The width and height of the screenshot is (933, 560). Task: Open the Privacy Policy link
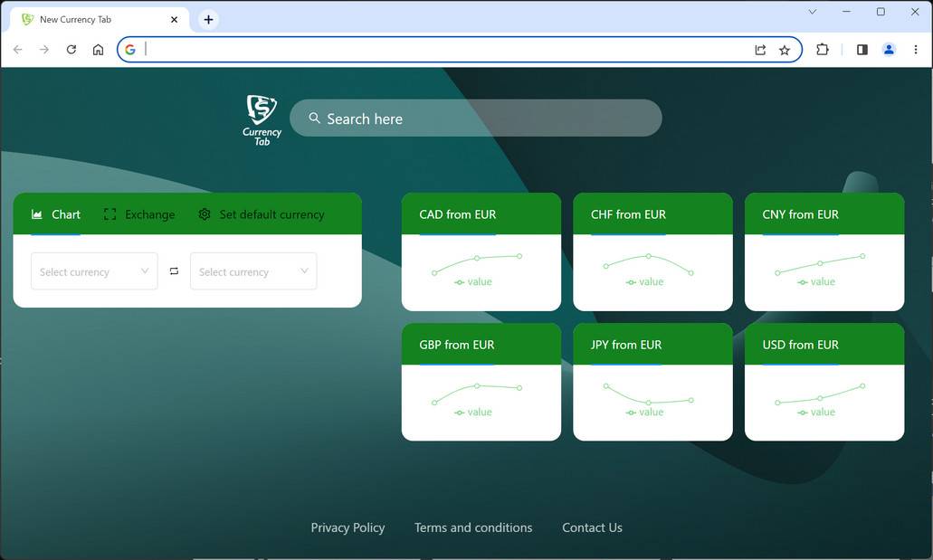click(x=347, y=527)
